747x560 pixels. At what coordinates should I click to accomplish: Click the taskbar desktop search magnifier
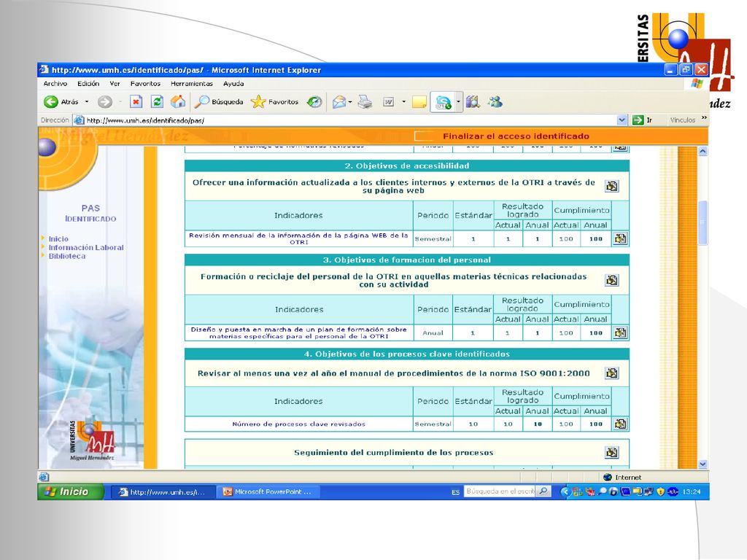pyautogui.click(x=543, y=491)
